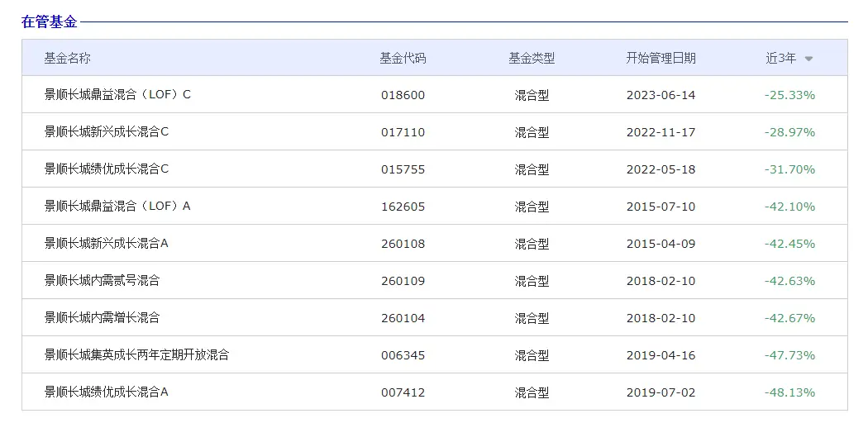Open fund 景顺长城绩优成长混合A
Screen dimensions: 868x423
pyautogui.click(x=107, y=392)
